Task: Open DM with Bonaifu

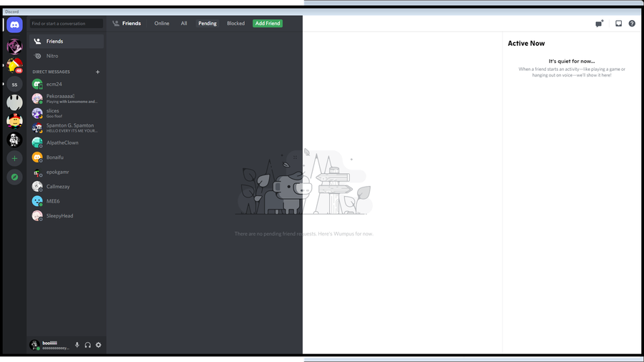Action: (x=67, y=157)
